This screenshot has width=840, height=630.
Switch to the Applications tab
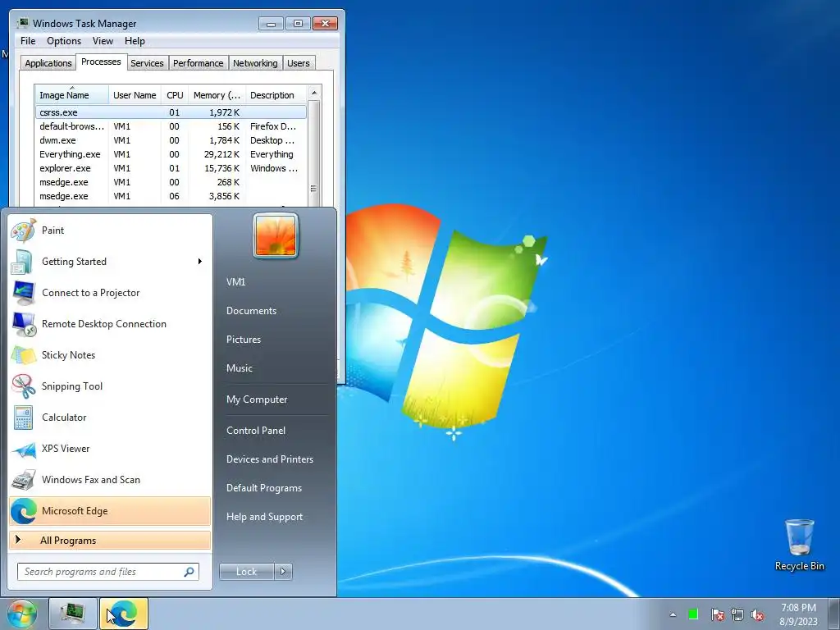[x=48, y=63]
